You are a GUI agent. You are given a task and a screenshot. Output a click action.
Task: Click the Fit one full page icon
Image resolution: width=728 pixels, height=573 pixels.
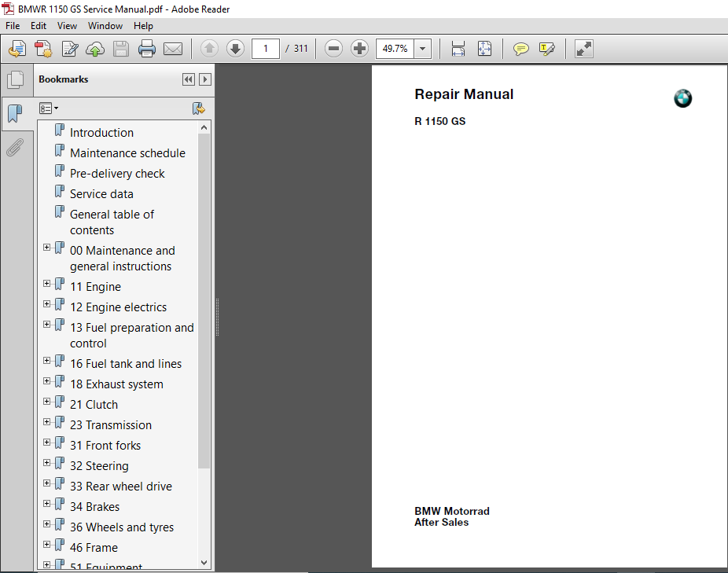[484, 48]
